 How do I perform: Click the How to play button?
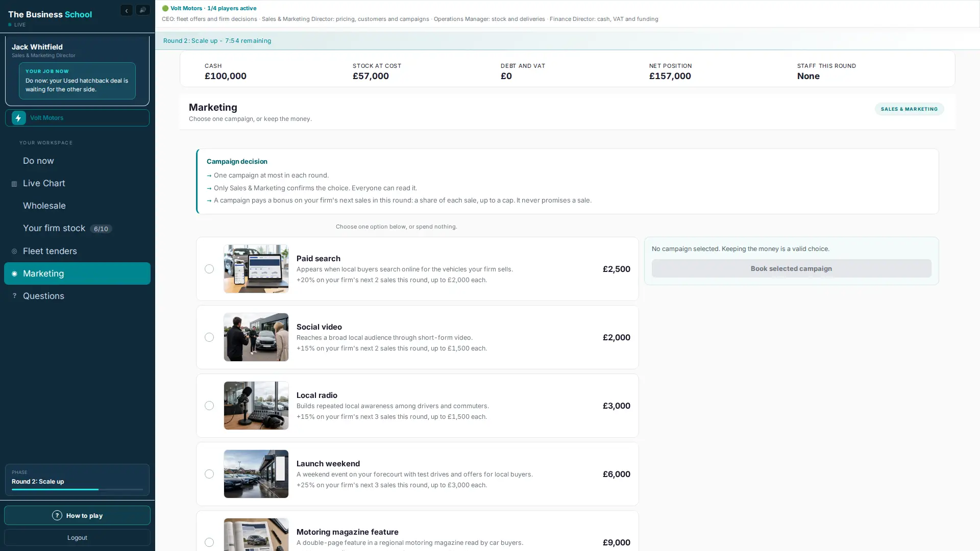77,515
